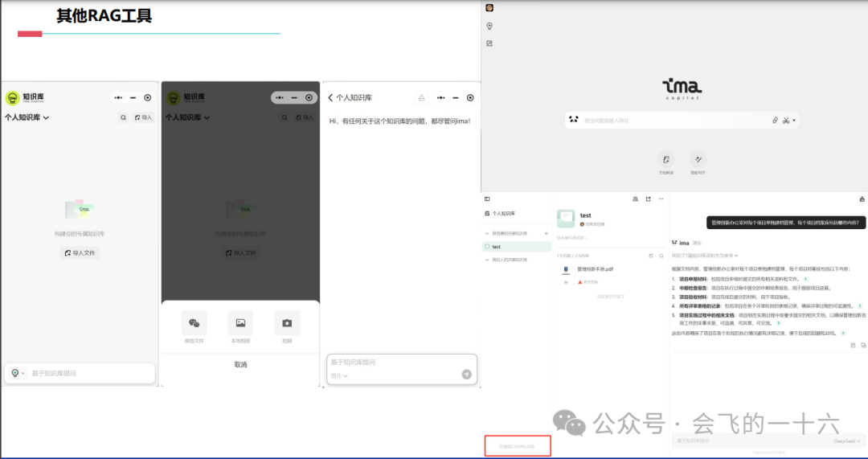Open the 混元 model dropdown
868x459 pixels.
click(339, 376)
